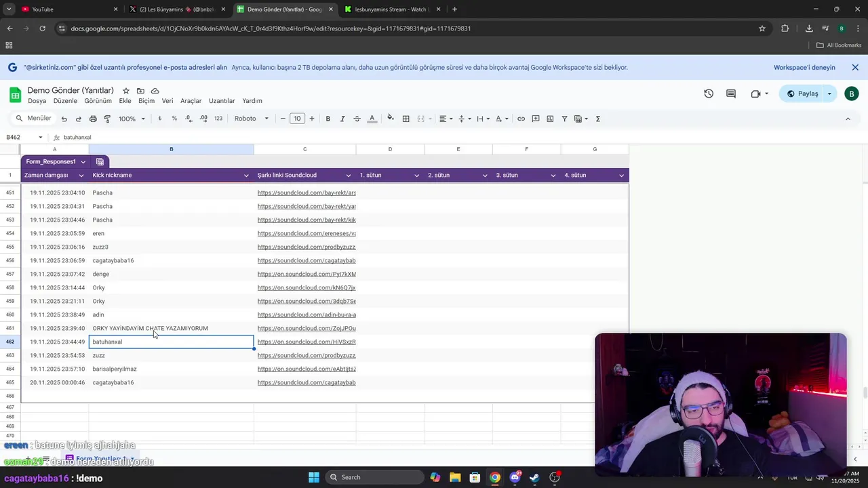
Task: Decrease decimal places icon
Action: [189, 119]
